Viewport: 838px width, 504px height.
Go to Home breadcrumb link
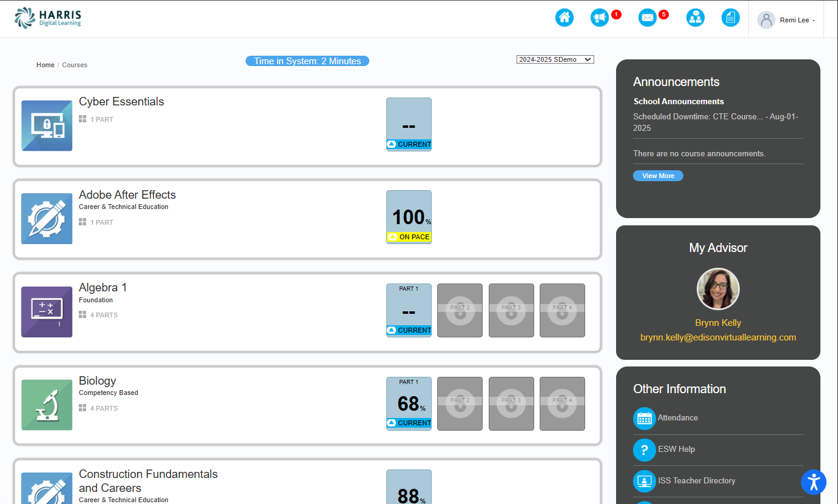[45, 65]
